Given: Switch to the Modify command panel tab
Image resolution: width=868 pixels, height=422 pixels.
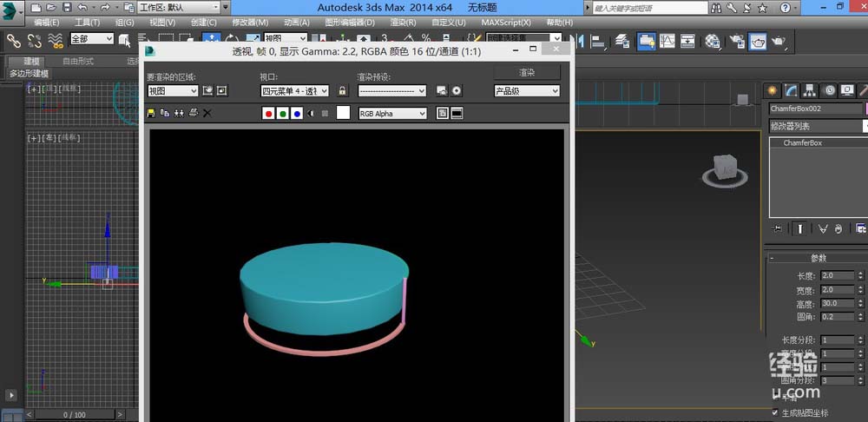Looking at the screenshot, I should point(791,91).
